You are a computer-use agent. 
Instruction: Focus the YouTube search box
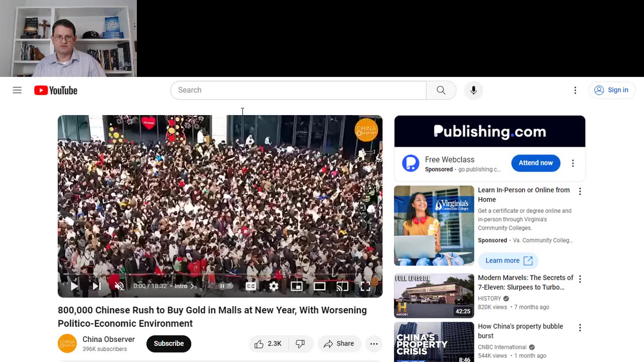pyautogui.click(x=298, y=90)
